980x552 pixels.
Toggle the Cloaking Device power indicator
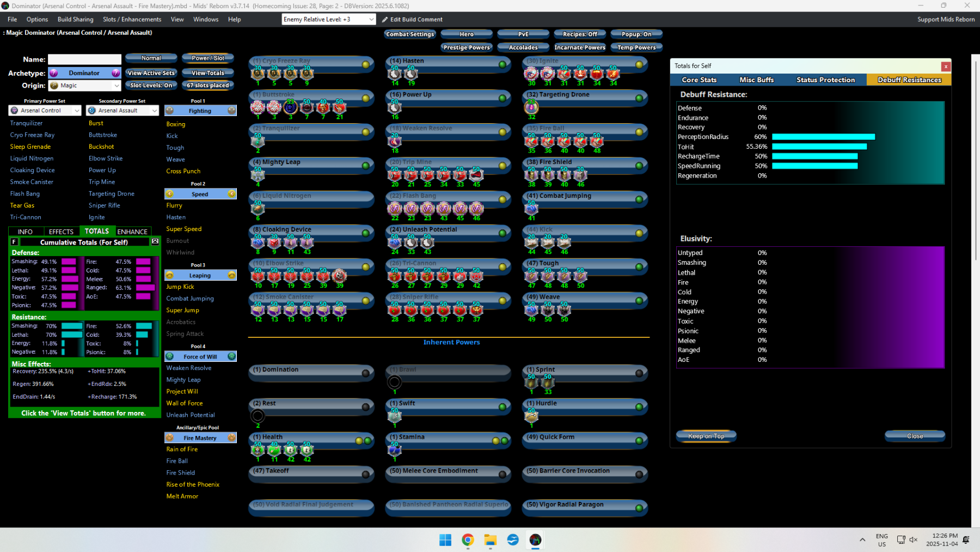point(365,233)
